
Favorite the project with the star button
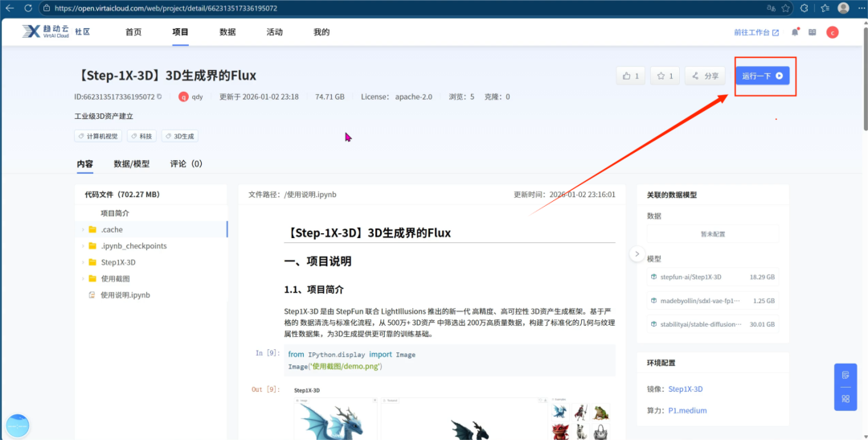(665, 76)
